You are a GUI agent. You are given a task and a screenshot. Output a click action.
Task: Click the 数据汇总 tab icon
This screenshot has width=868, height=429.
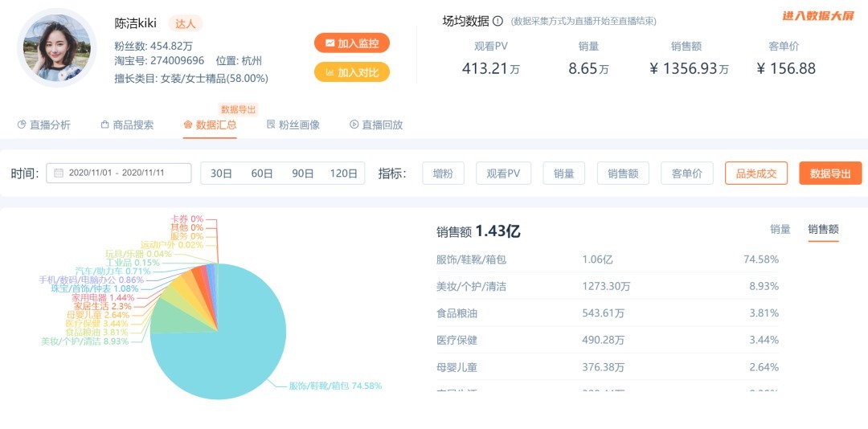187,125
